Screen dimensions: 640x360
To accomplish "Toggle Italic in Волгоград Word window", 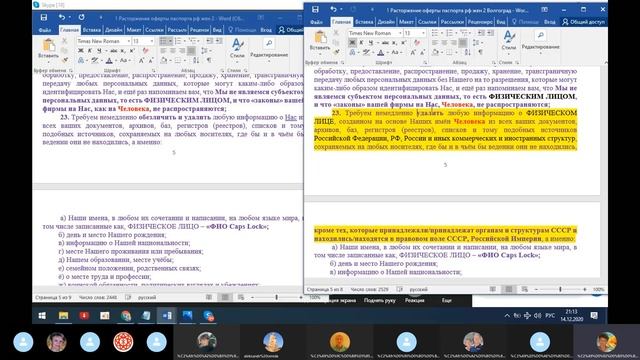I will pyautogui.click(x=361, y=42).
